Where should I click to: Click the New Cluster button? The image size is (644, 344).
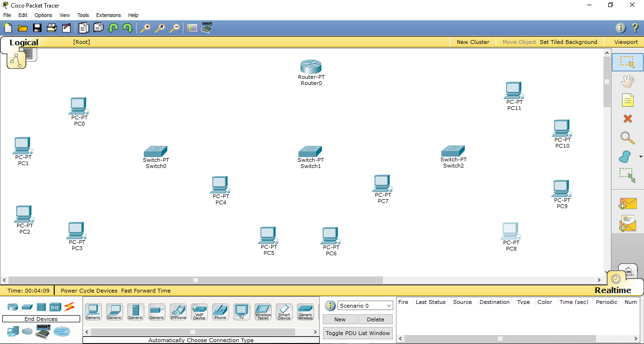[x=473, y=42]
